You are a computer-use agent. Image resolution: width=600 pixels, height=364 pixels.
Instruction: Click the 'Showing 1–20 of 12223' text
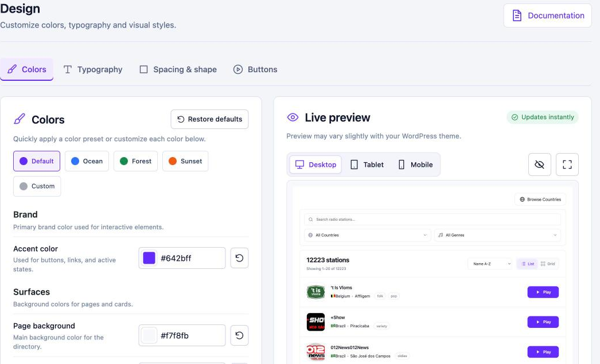click(x=326, y=269)
